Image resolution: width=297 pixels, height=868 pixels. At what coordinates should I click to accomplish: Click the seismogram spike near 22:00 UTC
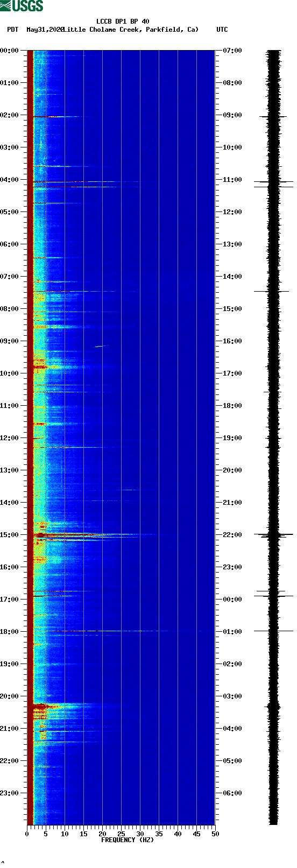point(273,535)
